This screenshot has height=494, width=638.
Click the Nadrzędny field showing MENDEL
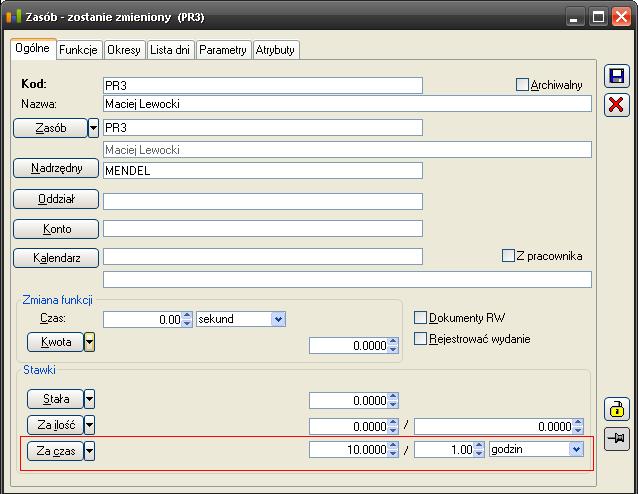[x=263, y=170]
